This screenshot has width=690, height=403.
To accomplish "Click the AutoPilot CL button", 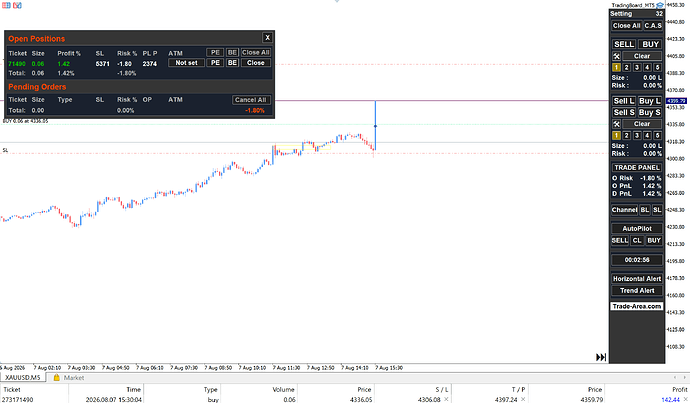I will coord(637,240).
